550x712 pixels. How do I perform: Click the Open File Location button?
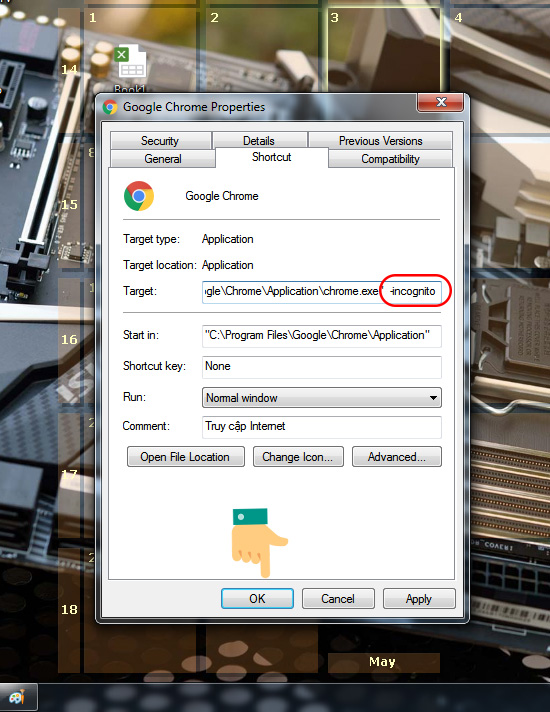pyautogui.click(x=185, y=457)
